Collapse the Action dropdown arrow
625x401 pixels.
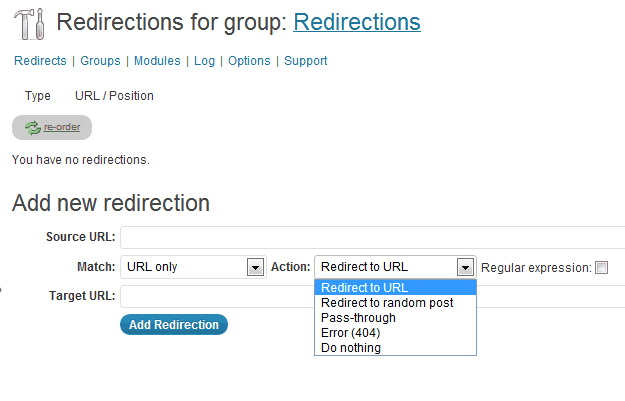[x=465, y=267]
